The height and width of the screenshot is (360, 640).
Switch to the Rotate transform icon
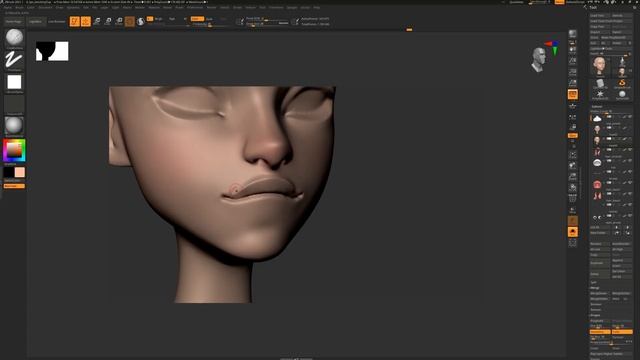119,21
